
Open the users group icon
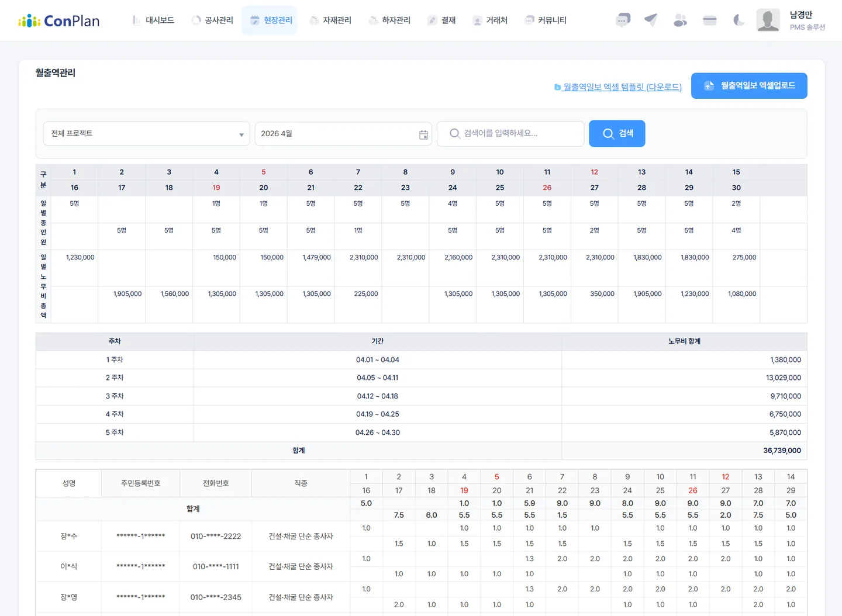pyautogui.click(x=680, y=20)
